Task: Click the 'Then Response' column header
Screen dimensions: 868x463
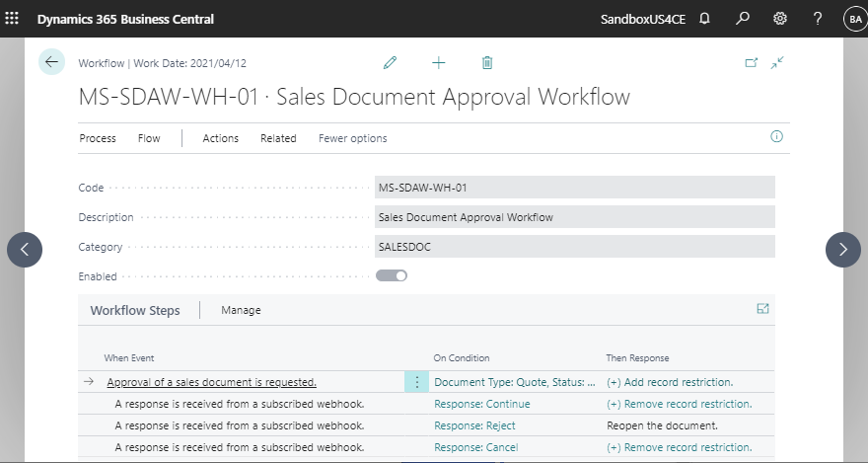Action: click(637, 358)
